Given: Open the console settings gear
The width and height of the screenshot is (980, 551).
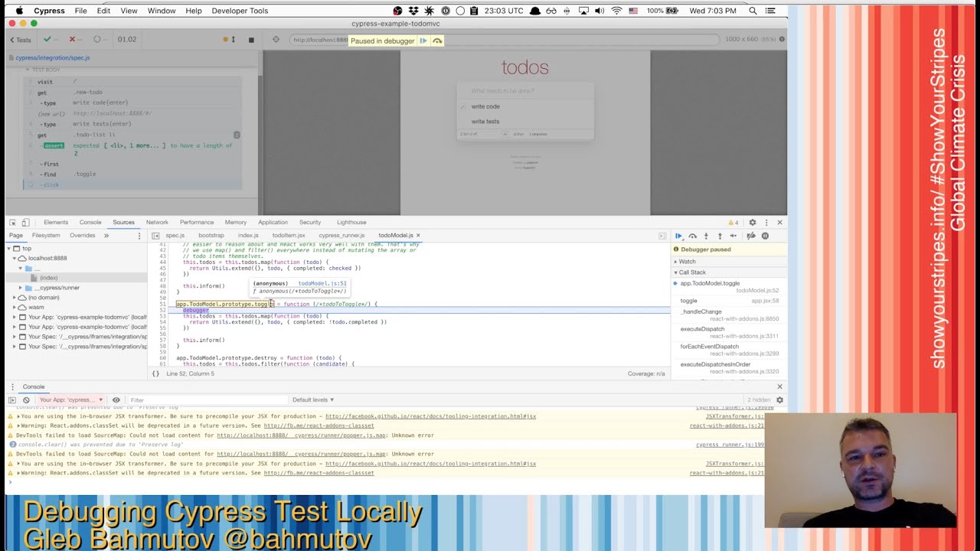Looking at the screenshot, I should (779, 399).
